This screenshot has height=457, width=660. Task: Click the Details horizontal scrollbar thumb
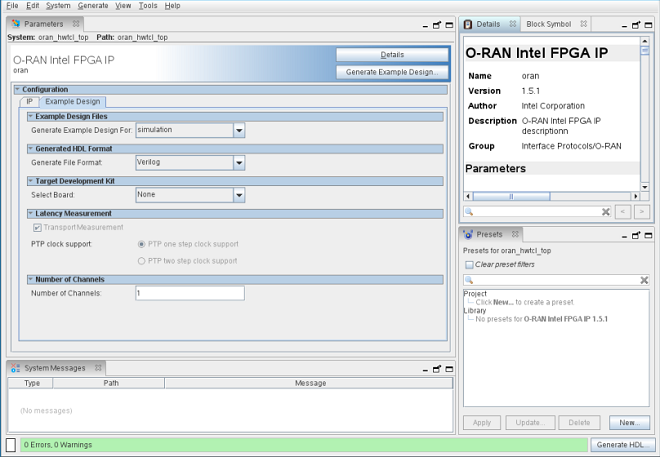click(x=511, y=197)
